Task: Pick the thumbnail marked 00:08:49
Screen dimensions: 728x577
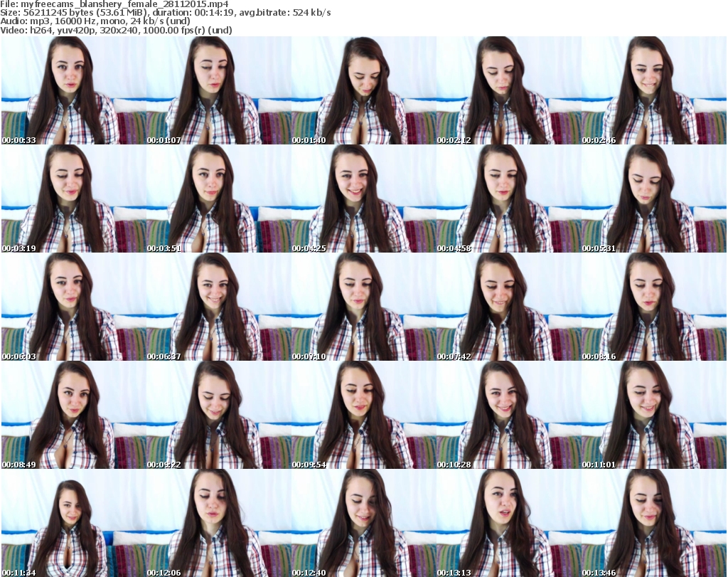Action: pyautogui.click(x=74, y=415)
